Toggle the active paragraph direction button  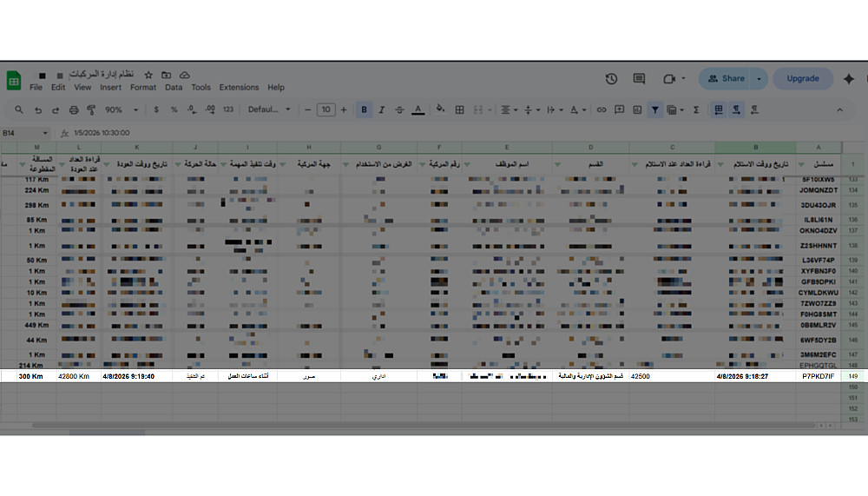coord(736,109)
